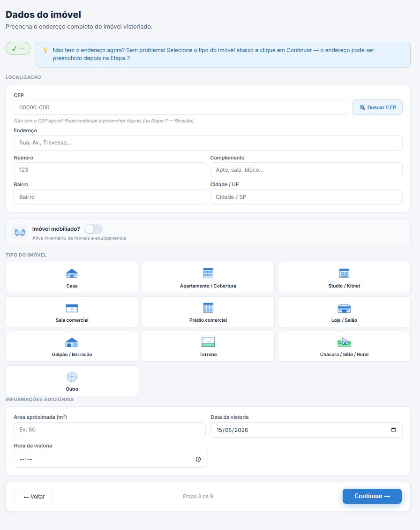Image resolution: width=420 pixels, height=530 pixels.
Task: Click the Endereço text field
Action: [x=208, y=143]
